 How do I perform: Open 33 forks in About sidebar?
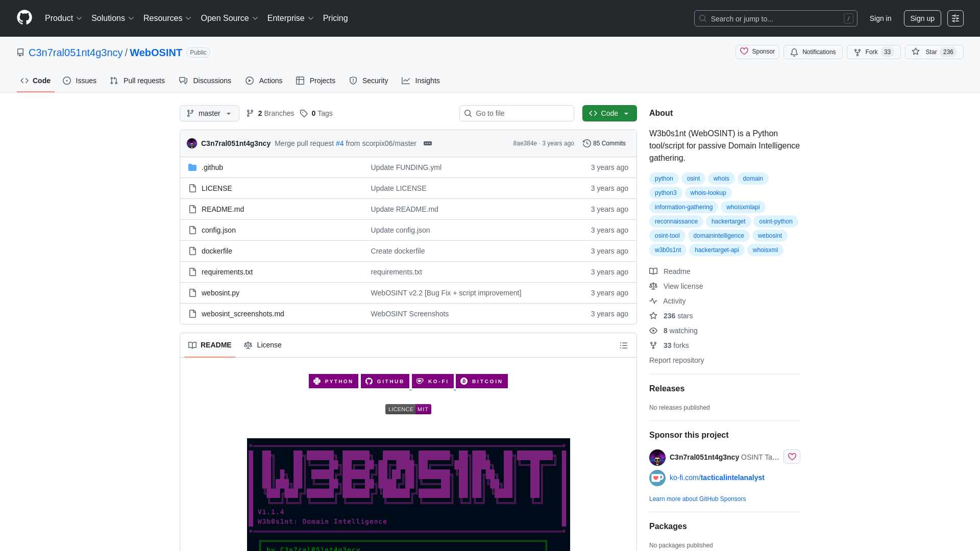pyautogui.click(x=669, y=345)
